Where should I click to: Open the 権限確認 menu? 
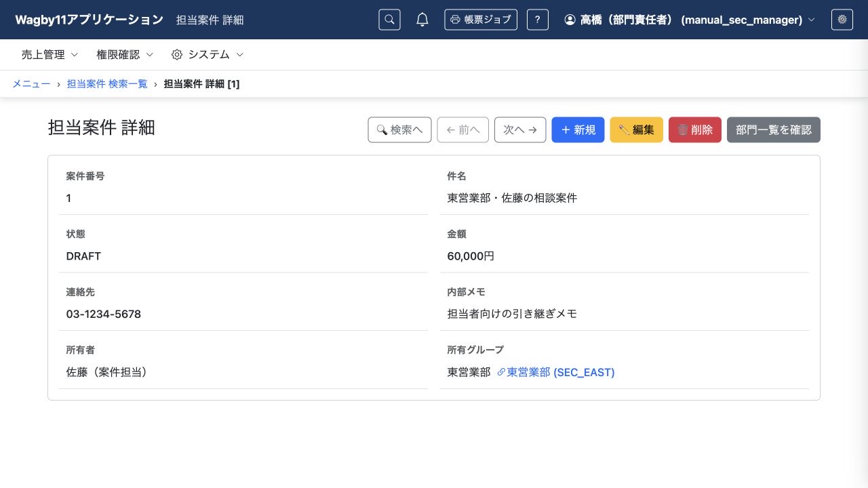pos(125,54)
